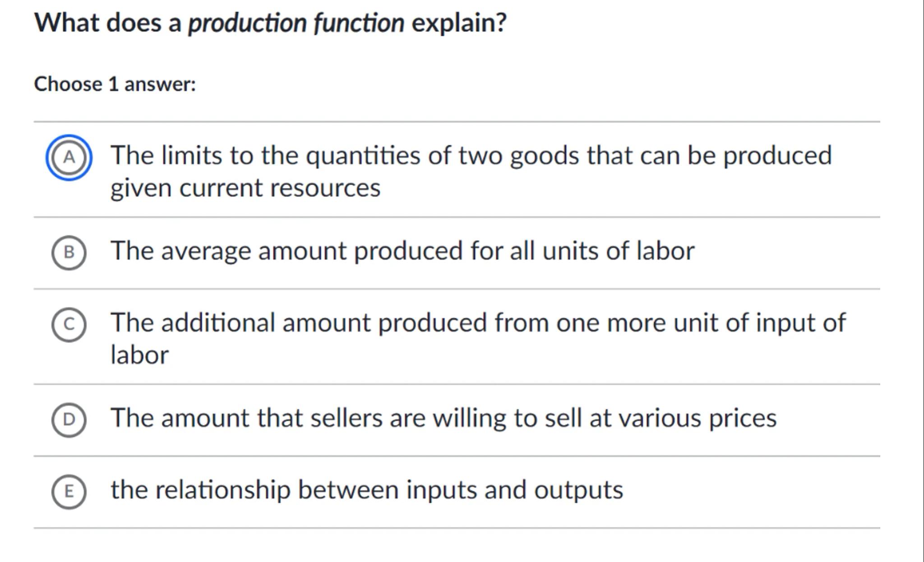Click the word 'labor' on option C's second line

tap(139, 355)
